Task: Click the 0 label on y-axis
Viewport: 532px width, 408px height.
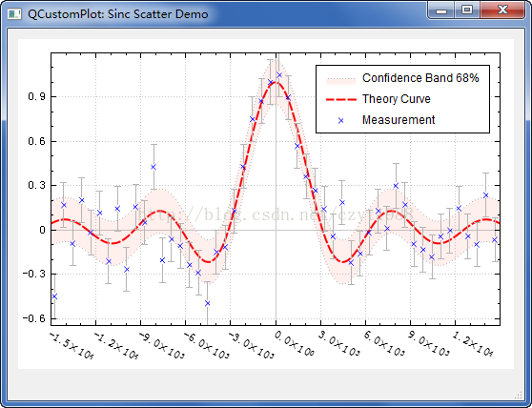Action: click(x=42, y=230)
